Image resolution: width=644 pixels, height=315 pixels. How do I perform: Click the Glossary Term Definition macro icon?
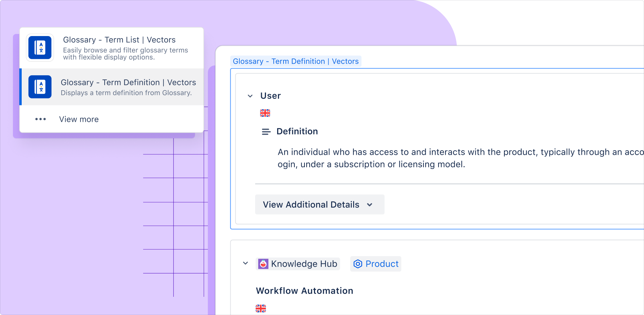[40, 87]
